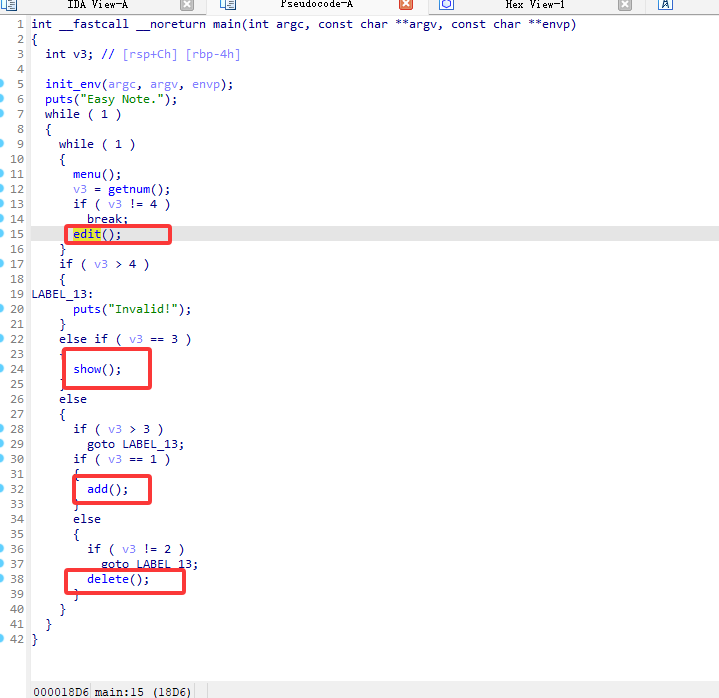The height and width of the screenshot is (698, 719).
Task: Toggle breakpoint dot on line 38
Action: 2,578
